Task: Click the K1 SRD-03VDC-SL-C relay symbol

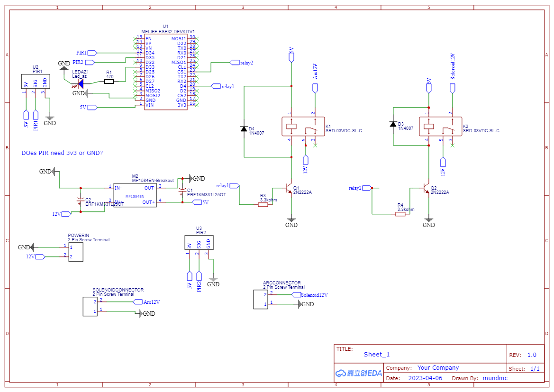Action: 303,127
